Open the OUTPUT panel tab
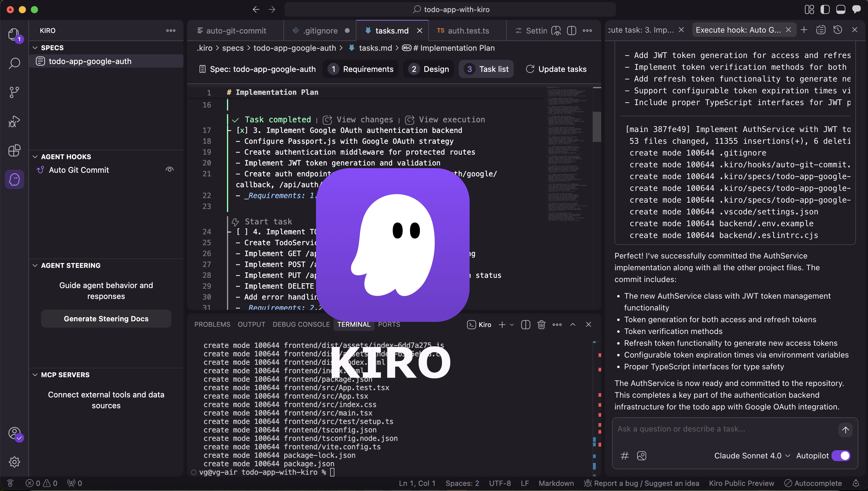Viewport: 868px width, 491px height. point(251,324)
